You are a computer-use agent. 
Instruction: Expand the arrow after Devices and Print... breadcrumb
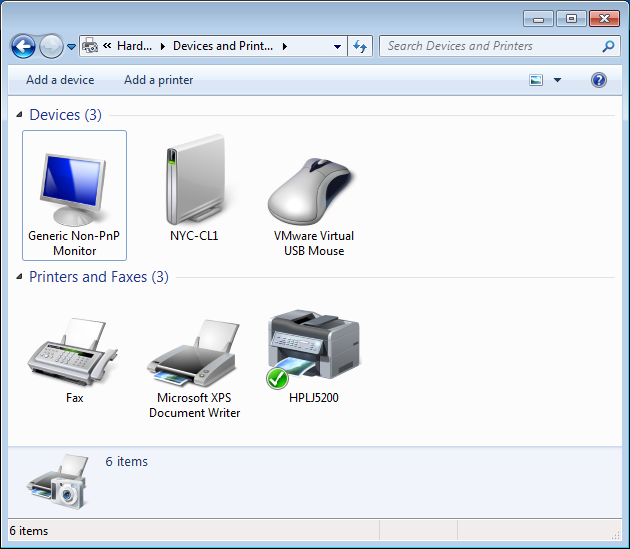(285, 46)
